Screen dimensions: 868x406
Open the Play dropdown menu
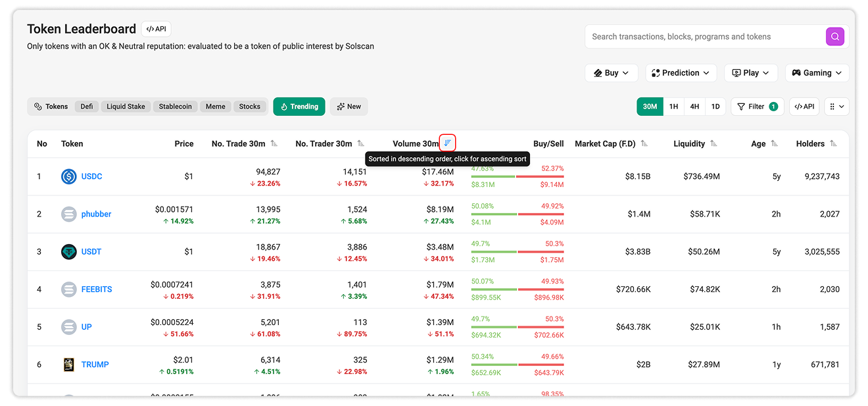pos(751,73)
